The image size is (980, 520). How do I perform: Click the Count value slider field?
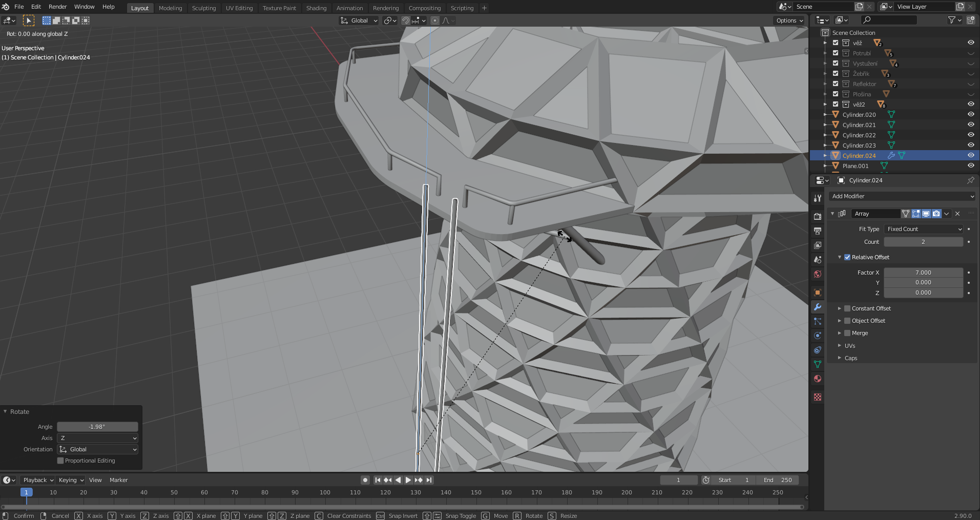pos(923,242)
